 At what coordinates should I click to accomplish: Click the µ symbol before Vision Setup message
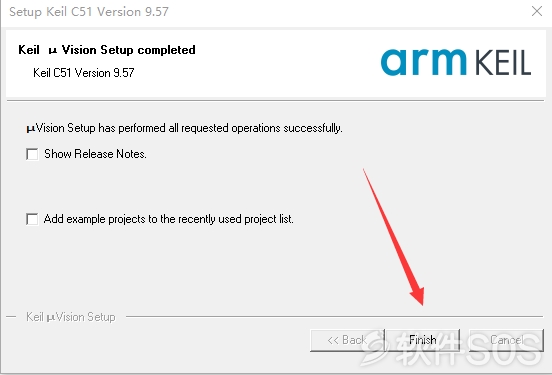click(x=31, y=129)
